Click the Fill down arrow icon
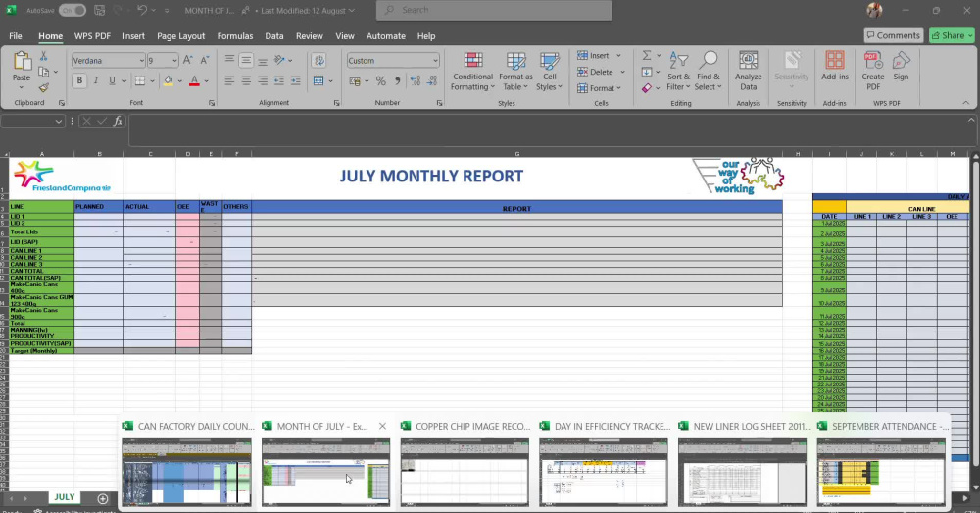 tap(647, 72)
